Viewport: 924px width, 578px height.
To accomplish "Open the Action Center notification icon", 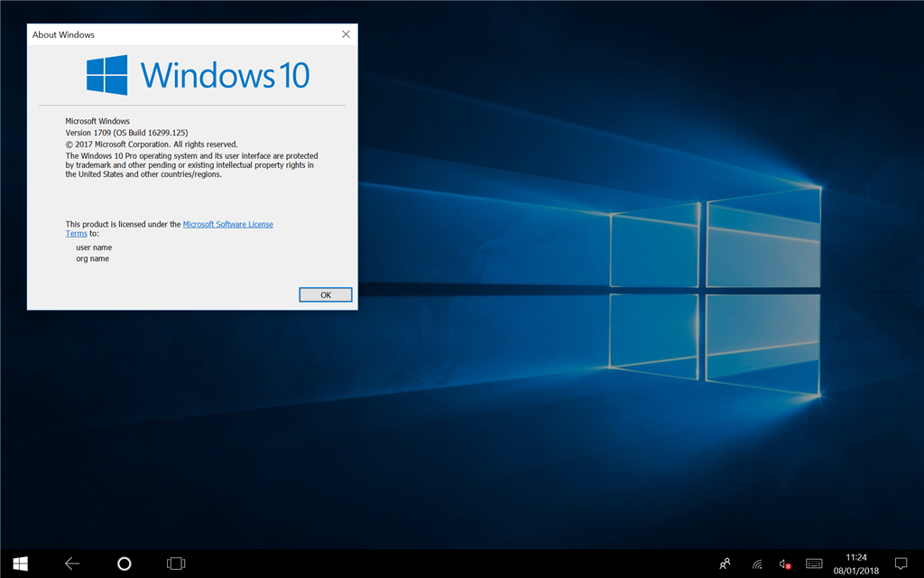I will click(x=901, y=564).
